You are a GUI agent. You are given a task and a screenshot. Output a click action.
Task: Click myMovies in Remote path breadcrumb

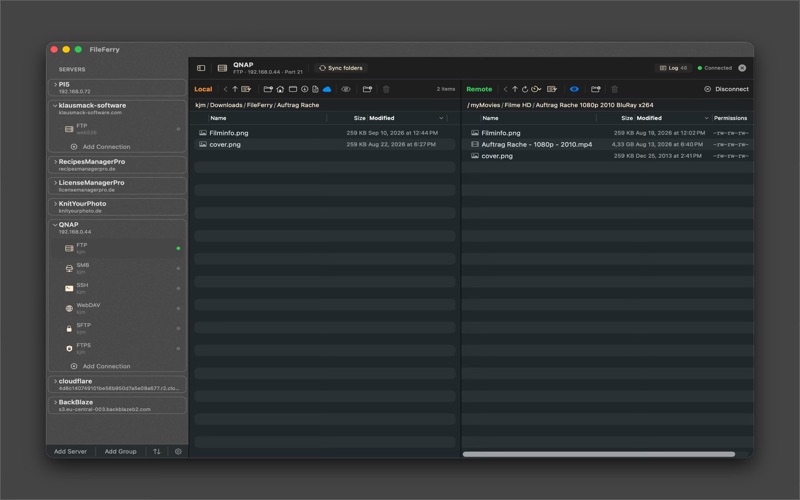pos(485,105)
